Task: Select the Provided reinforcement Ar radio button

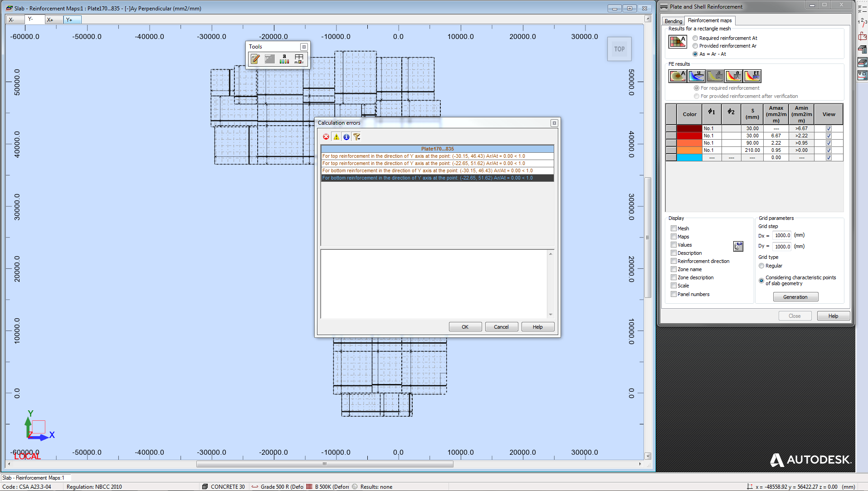Action: point(696,46)
